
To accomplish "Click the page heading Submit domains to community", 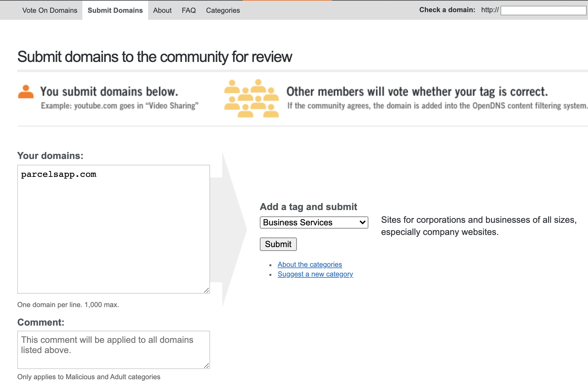I will (155, 57).
